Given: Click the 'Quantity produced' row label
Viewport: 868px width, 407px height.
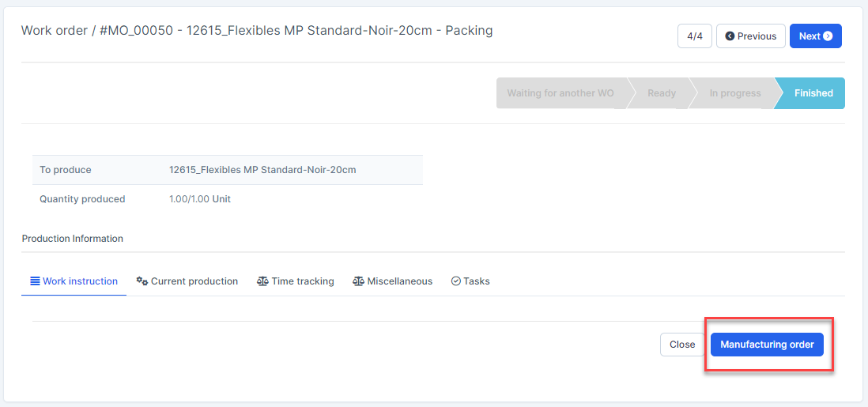Looking at the screenshot, I should click(82, 199).
